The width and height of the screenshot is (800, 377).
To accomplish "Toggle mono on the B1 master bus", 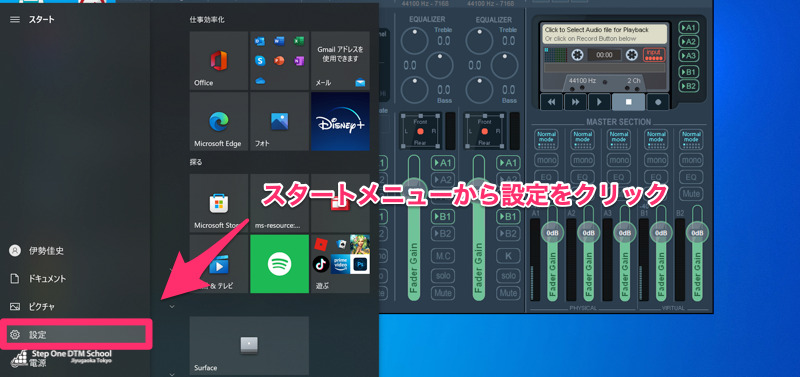I will click(x=655, y=160).
